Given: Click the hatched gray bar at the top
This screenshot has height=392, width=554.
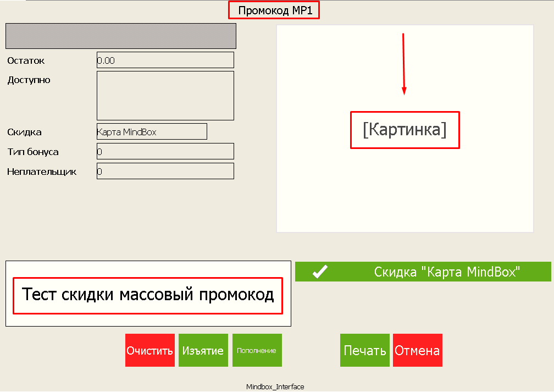Looking at the screenshot, I should pyautogui.click(x=120, y=36).
